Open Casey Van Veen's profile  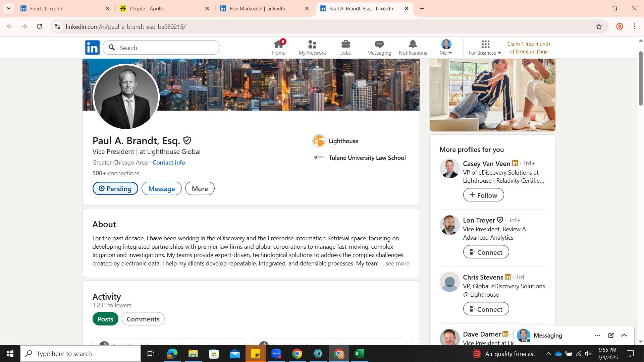coord(486,164)
